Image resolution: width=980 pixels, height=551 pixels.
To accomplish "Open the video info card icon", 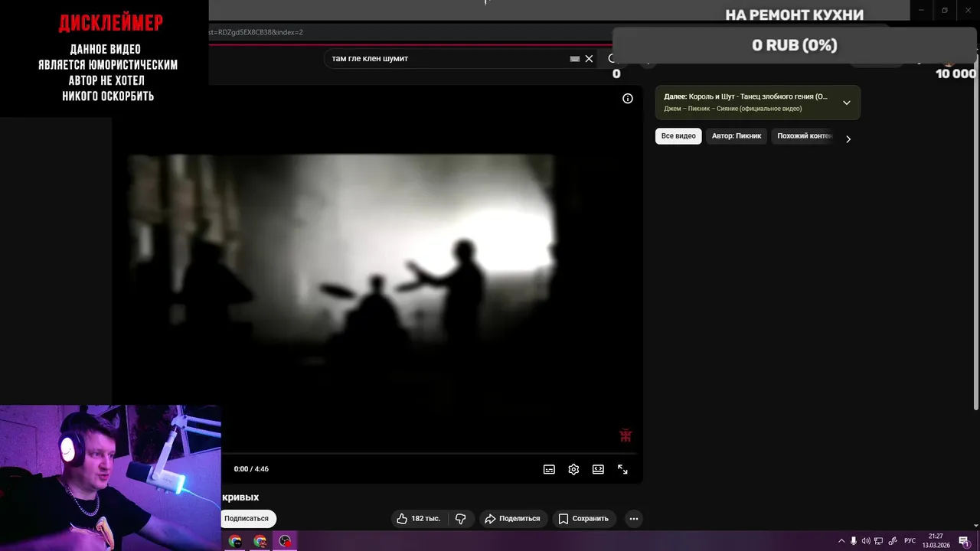I will click(x=628, y=99).
